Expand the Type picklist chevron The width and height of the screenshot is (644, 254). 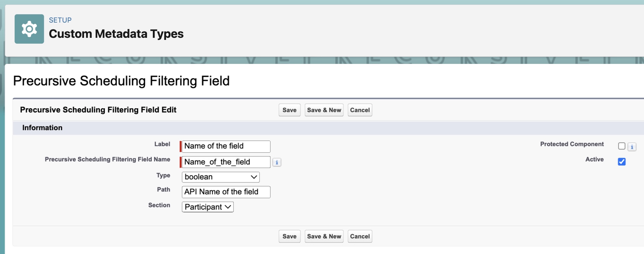pyautogui.click(x=254, y=177)
